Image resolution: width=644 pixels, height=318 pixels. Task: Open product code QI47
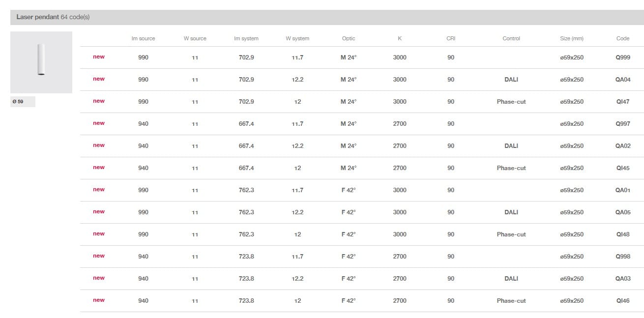click(x=622, y=102)
